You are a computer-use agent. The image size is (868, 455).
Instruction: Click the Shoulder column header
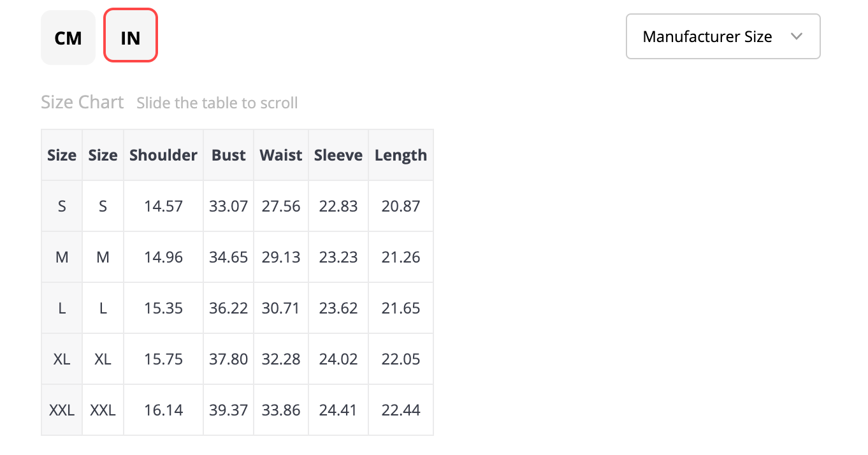pyautogui.click(x=163, y=155)
